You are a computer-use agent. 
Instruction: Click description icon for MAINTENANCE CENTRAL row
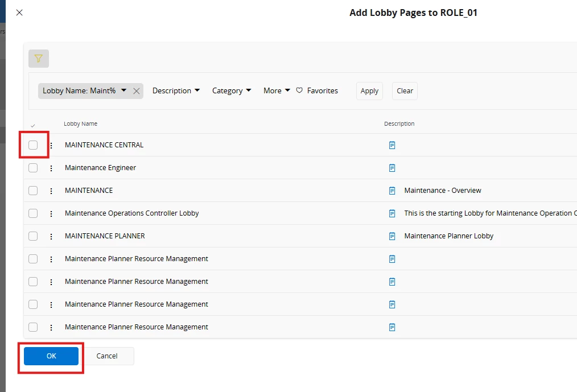coord(392,145)
